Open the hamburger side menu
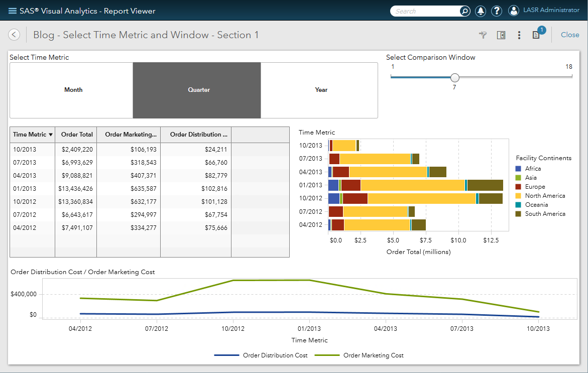 [13, 11]
